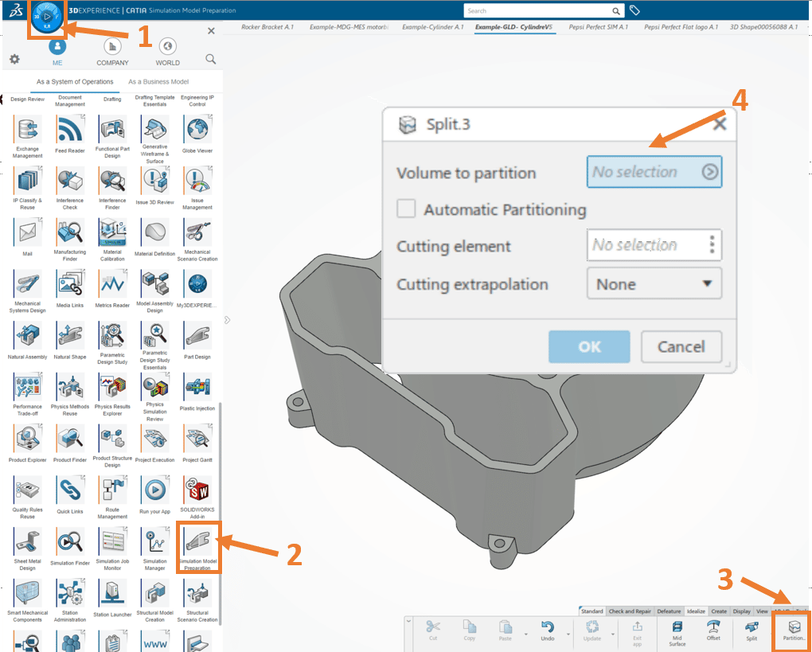Open compass settings gear
812x652 pixels.
click(14, 59)
